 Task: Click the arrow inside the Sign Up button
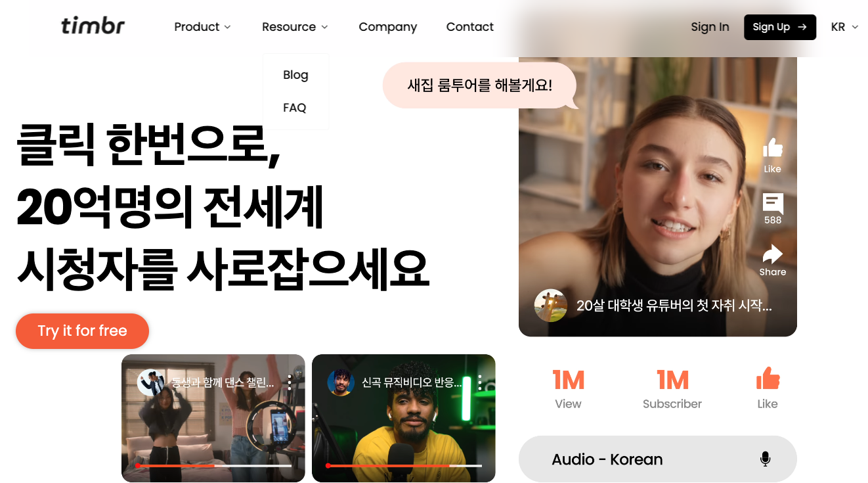click(x=802, y=27)
